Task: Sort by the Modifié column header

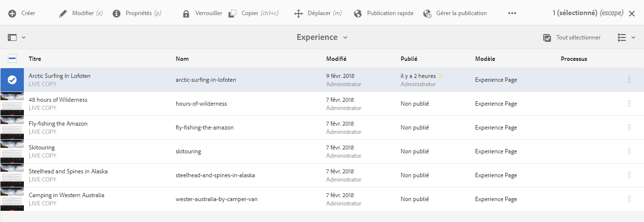Action: pos(336,59)
